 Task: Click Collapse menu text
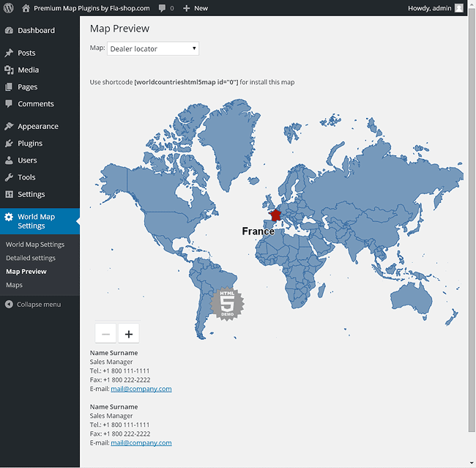click(x=39, y=304)
